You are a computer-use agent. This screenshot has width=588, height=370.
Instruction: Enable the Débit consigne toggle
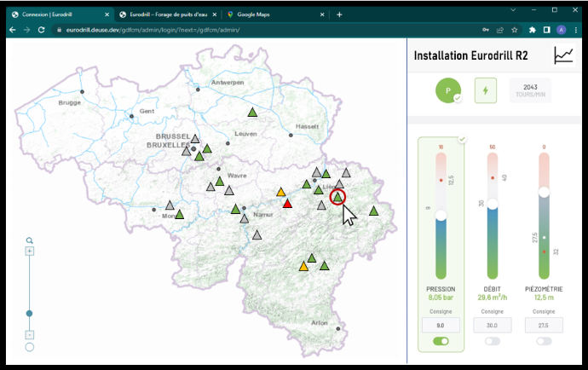[493, 341]
